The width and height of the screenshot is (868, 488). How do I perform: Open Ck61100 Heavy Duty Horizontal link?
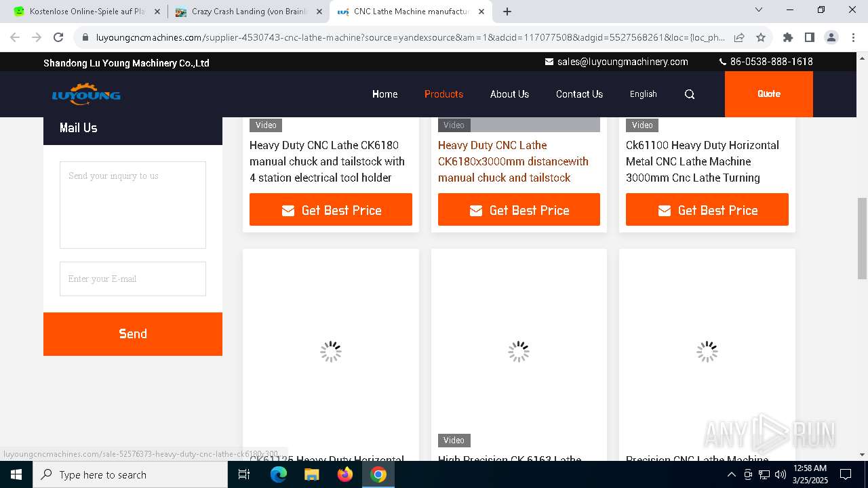click(703, 161)
